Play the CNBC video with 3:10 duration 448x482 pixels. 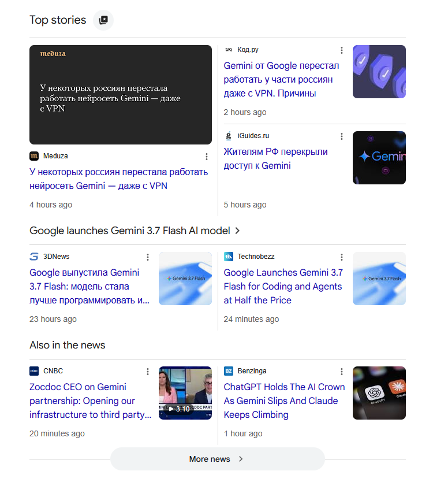[x=185, y=393]
